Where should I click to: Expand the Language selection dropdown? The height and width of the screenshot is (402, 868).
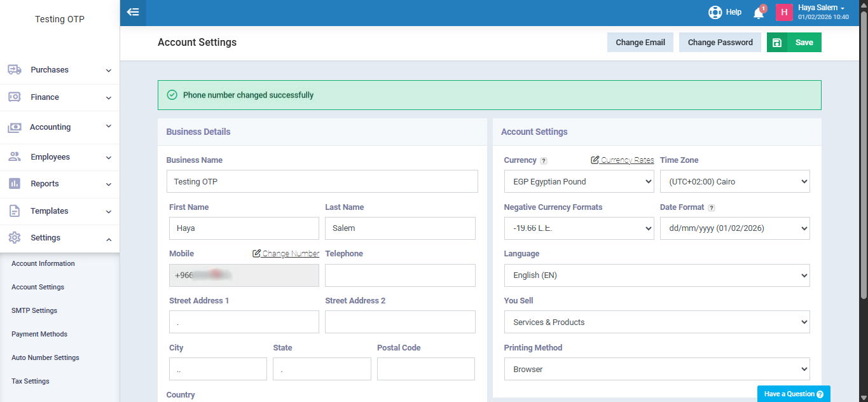coord(656,275)
